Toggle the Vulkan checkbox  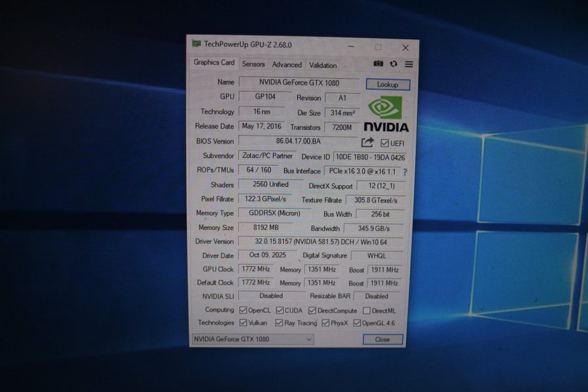tap(243, 323)
